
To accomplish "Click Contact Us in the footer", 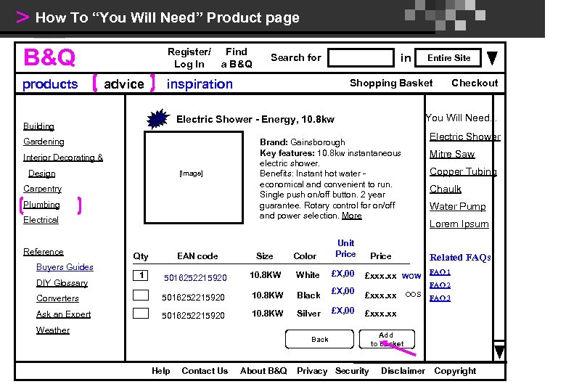I will [205, 371].
